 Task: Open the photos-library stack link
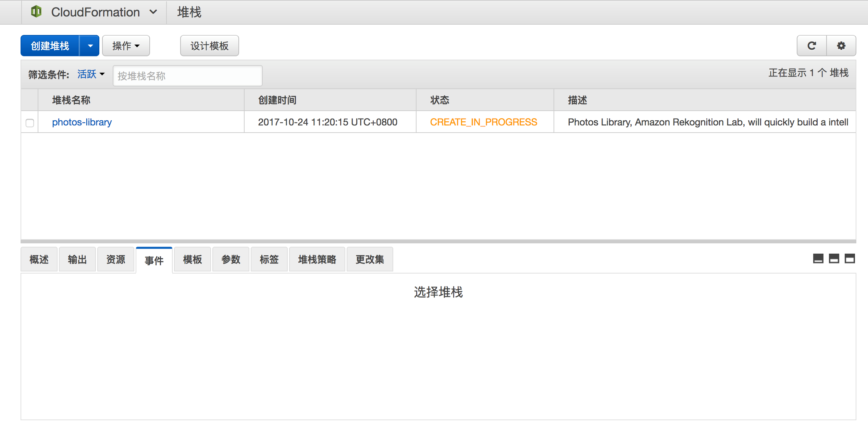pos(82,122)
